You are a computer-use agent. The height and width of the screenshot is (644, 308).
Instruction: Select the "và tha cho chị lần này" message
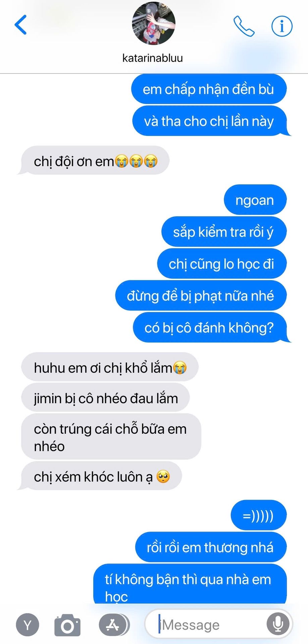tap(210, 121)
